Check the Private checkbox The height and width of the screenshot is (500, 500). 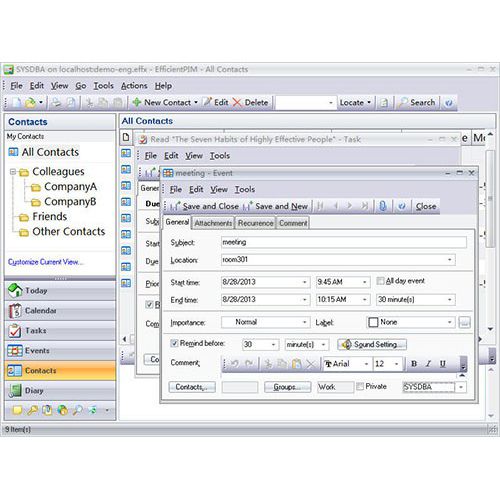[x=360, y=386]
